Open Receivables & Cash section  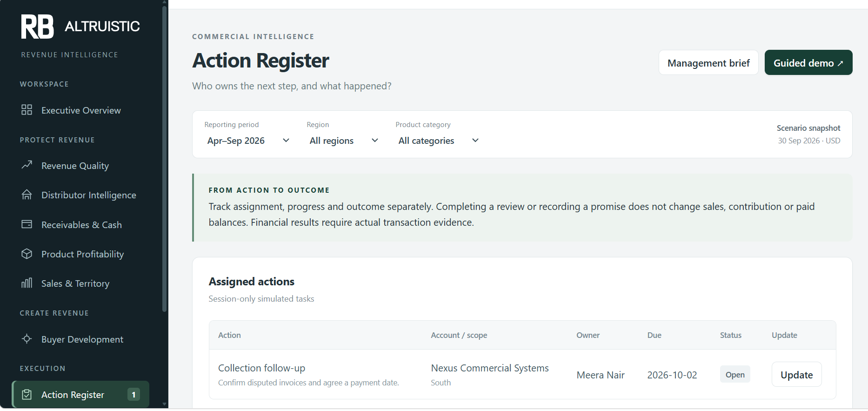(80, 225)
